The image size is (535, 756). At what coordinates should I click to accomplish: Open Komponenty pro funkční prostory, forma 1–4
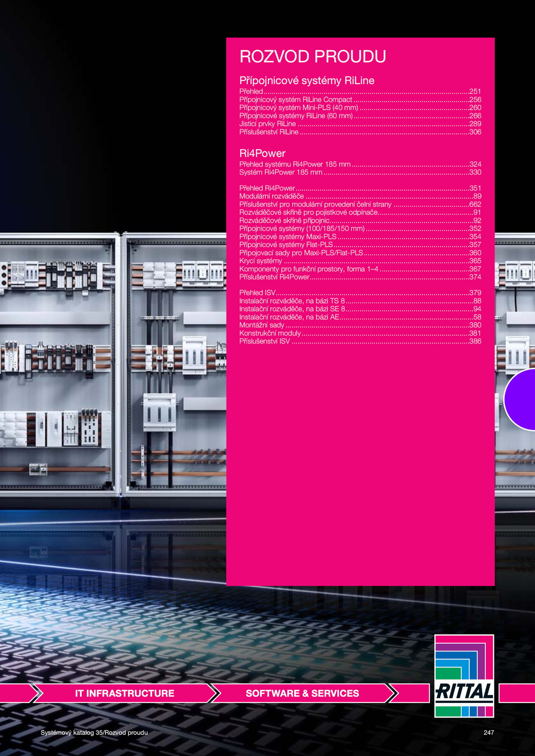(x=360, y=269)
